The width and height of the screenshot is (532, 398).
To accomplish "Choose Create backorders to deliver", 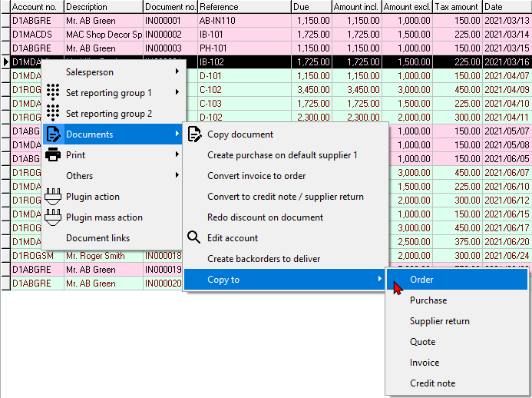I will click(x=286, y=258).
